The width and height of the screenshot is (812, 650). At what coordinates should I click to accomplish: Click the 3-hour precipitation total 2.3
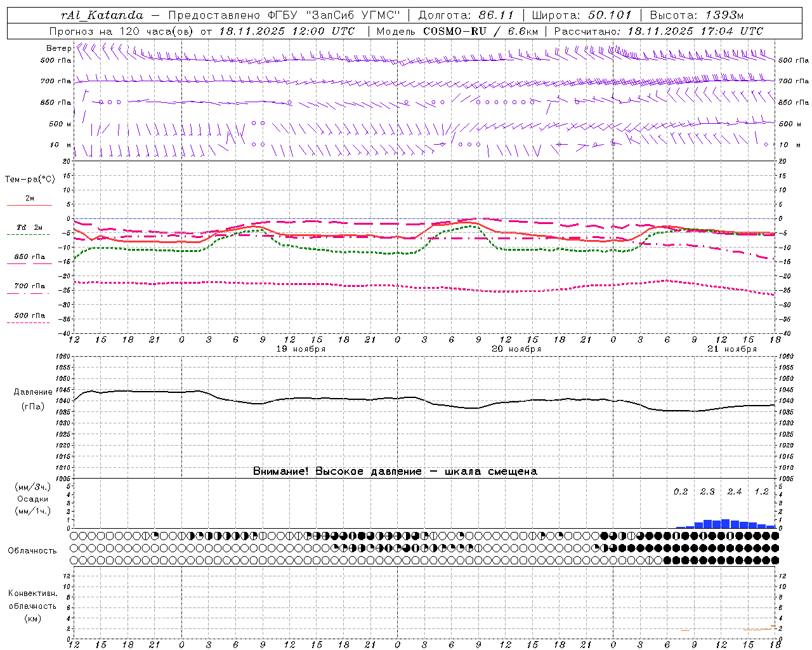pyautogui.click(x=707, y=491)
